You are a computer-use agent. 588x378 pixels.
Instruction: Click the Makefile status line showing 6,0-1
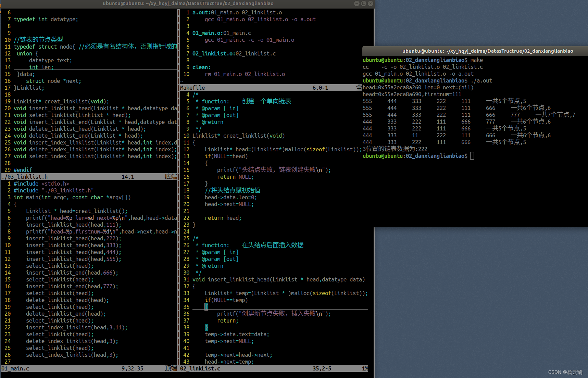[320, 88]
